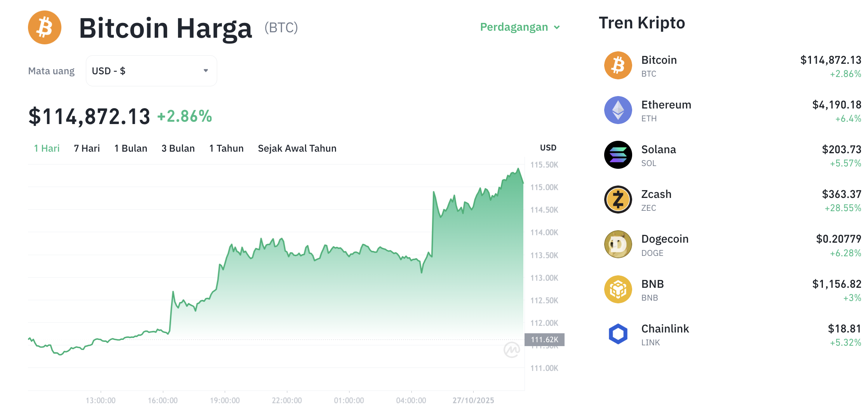This screenshot has width=868, height=406.
Task: Open the USD - $ currency selector
Action: click(x=151, y=71)
